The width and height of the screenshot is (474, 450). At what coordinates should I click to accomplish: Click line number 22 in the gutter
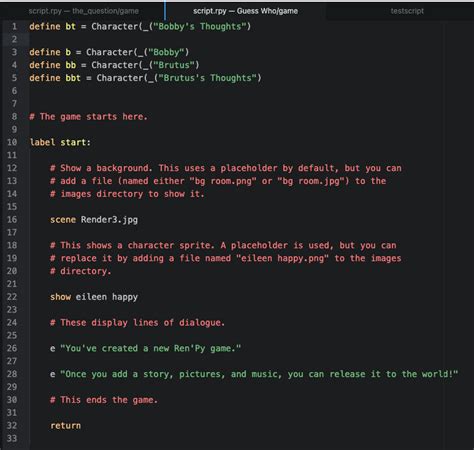pos(12,297)
